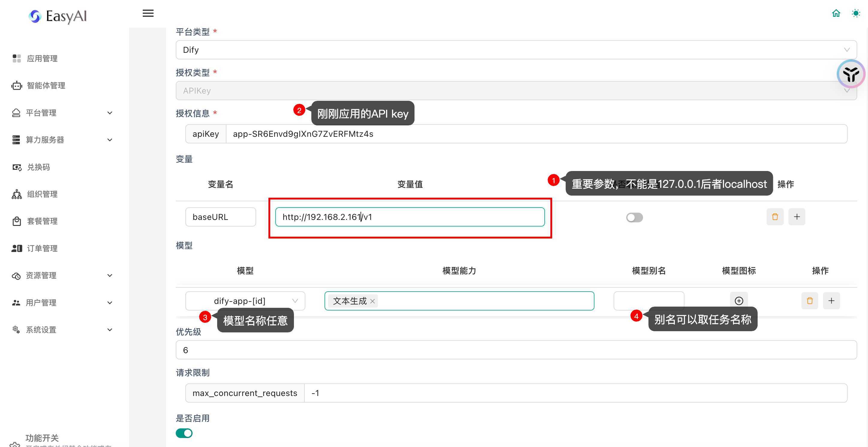Open 订单管理 in the sidebar
This screenshot has width=868, height=447.
(42, 248)
